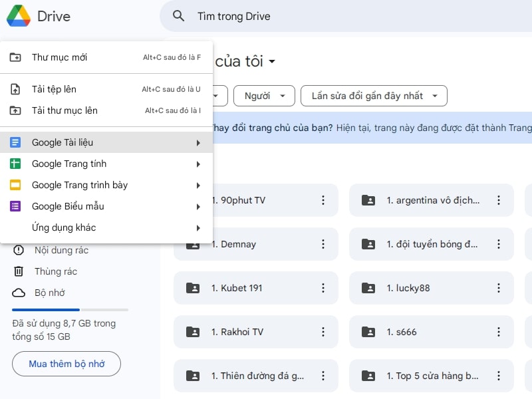
Task: Select Thư mục mới to create a folder
Action: pyautogui.click(x=60, y=59)
